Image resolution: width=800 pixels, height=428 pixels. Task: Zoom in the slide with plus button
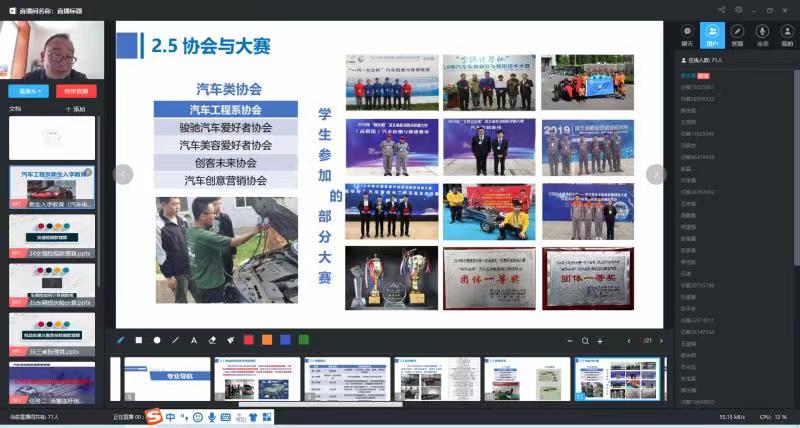(x=599, y=340)
